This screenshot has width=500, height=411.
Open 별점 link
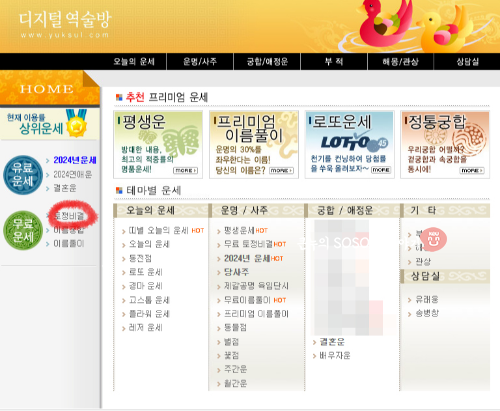coord(231,342)
